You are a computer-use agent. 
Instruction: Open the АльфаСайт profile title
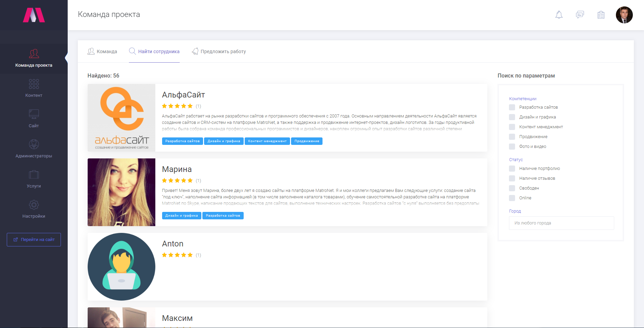tap(183, 95)
